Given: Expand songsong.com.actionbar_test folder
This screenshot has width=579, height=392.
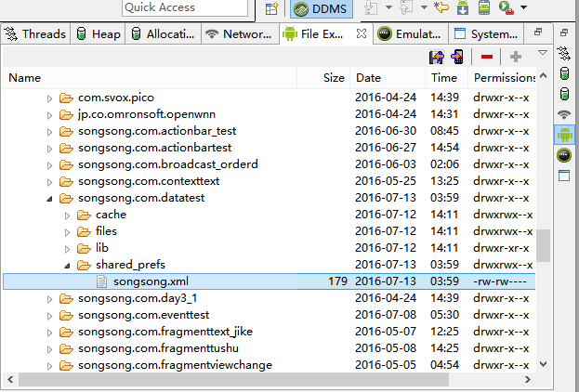Looking at the screenshot, I should 49,132.
